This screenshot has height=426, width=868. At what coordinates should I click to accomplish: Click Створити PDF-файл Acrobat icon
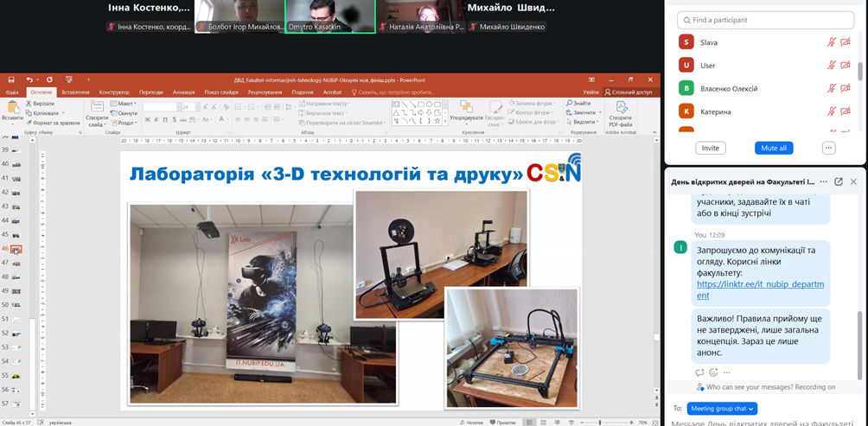(620, 113)
